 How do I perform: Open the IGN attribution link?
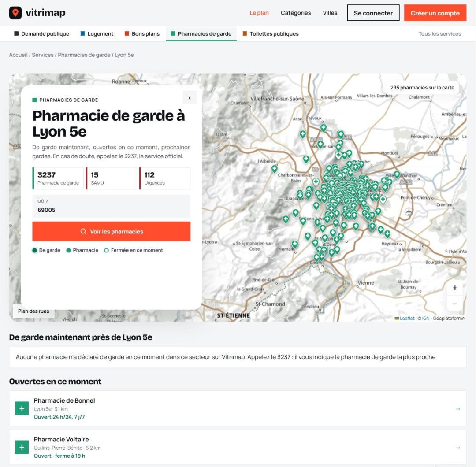point(426,319)
